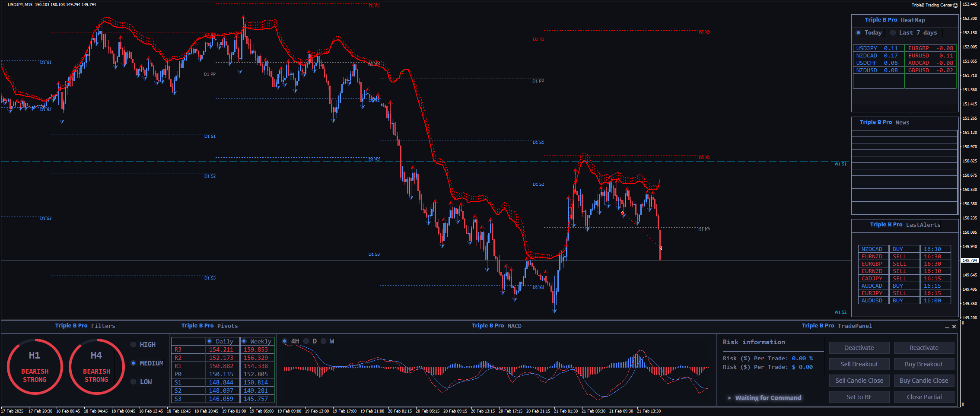Select NZDCAD in the heatmap table
The image size is (980, 416).
coord(866,56)
